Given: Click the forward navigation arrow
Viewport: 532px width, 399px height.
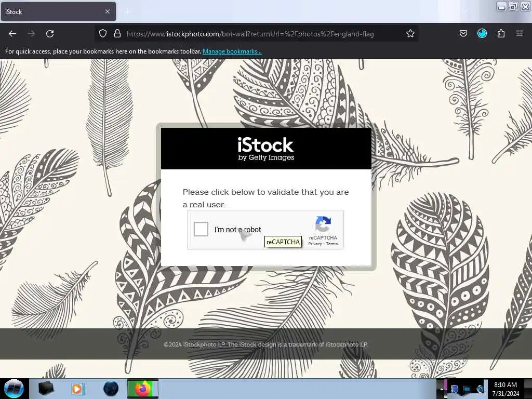Looking at the screenshot, I should (x=31, y=34).
